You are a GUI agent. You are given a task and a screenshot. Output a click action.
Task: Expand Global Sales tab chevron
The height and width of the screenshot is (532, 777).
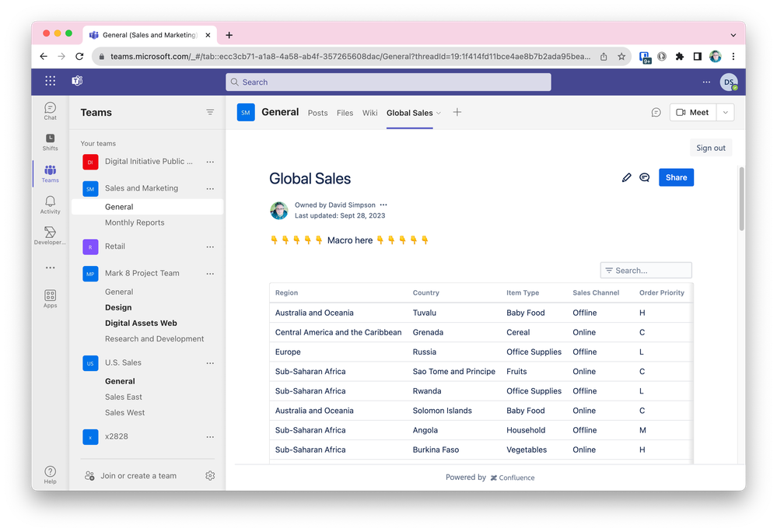(439, 114)
